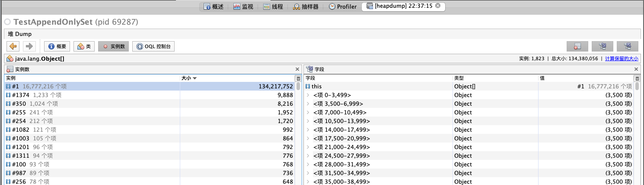Click the 类型 column header

[495, 78]
